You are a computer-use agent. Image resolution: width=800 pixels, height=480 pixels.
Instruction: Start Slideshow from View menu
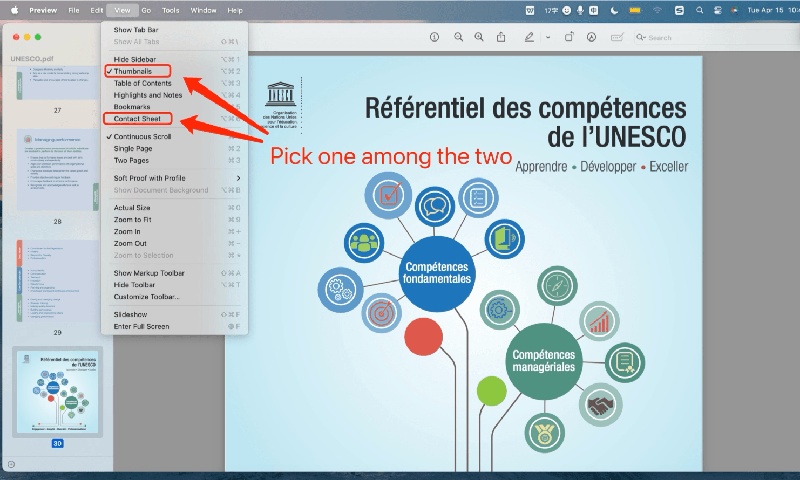tap(174, 314)
